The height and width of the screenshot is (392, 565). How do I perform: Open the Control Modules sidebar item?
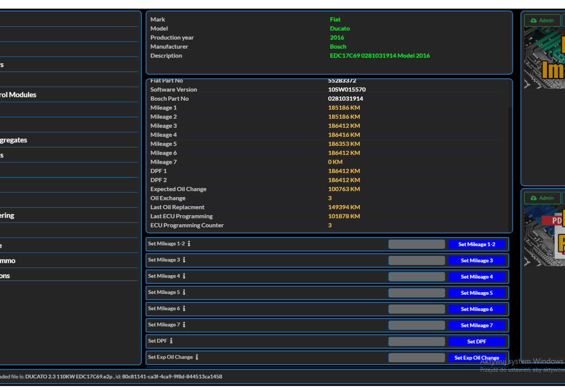[18, 95]
